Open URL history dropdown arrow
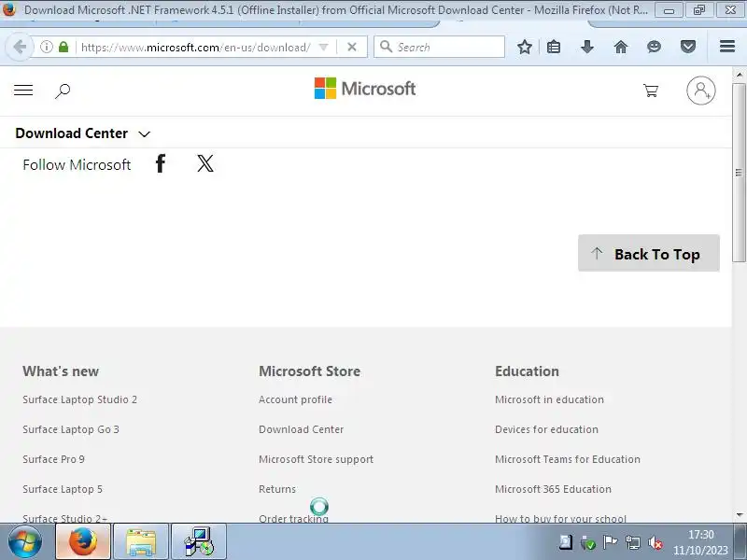The height and width of the screenshot is (560, 747). coord(323,47)
